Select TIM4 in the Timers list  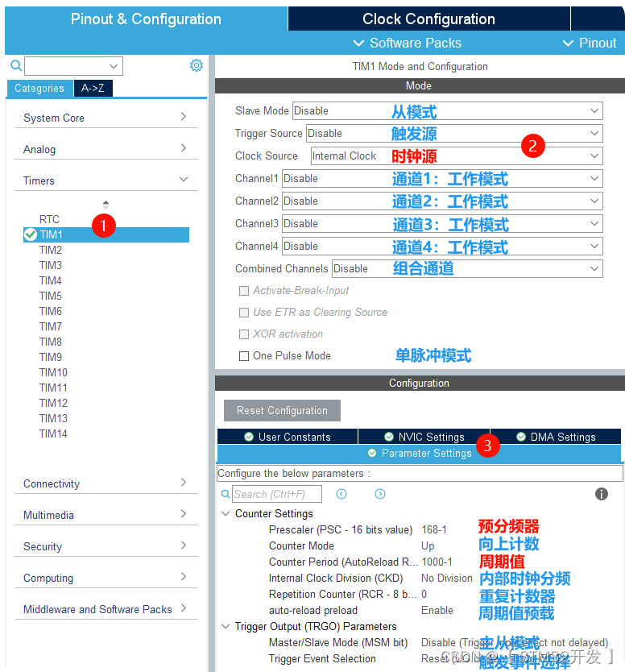point(51,280)
